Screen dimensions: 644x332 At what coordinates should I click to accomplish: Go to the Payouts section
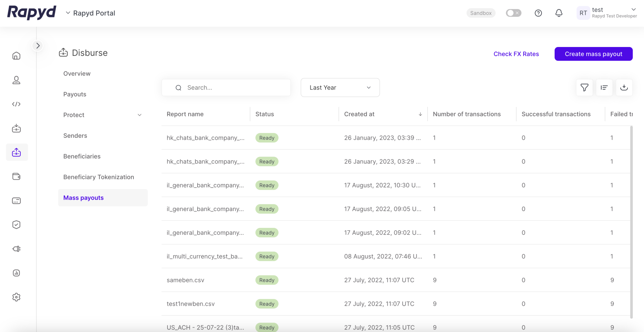click(75, 94)
